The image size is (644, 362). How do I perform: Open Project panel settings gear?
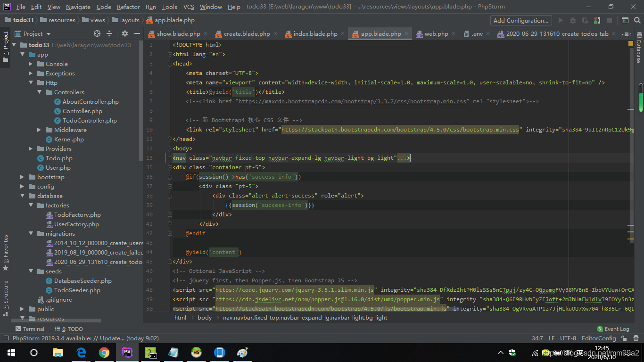pos(125,33)
